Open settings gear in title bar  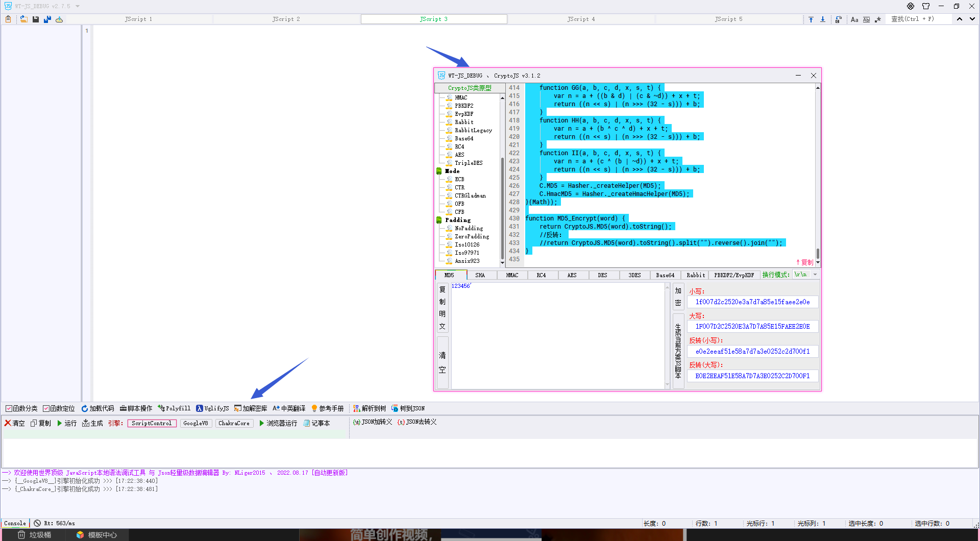tap(911, 6)
